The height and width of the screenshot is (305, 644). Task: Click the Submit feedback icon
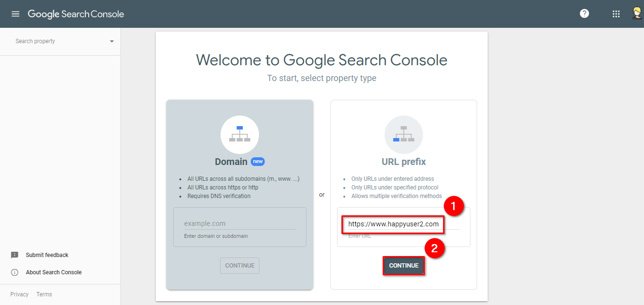point(15,255)
